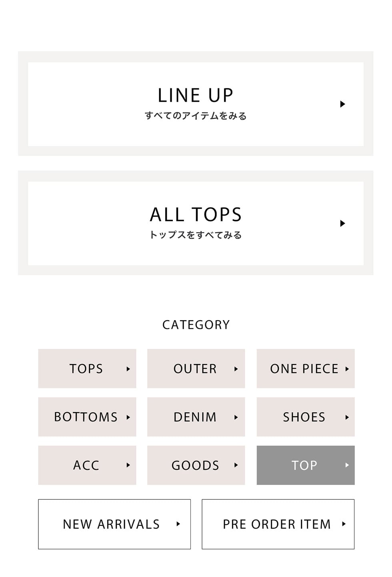Click the arrow icon beside LINE UP

tap(342, 104)
